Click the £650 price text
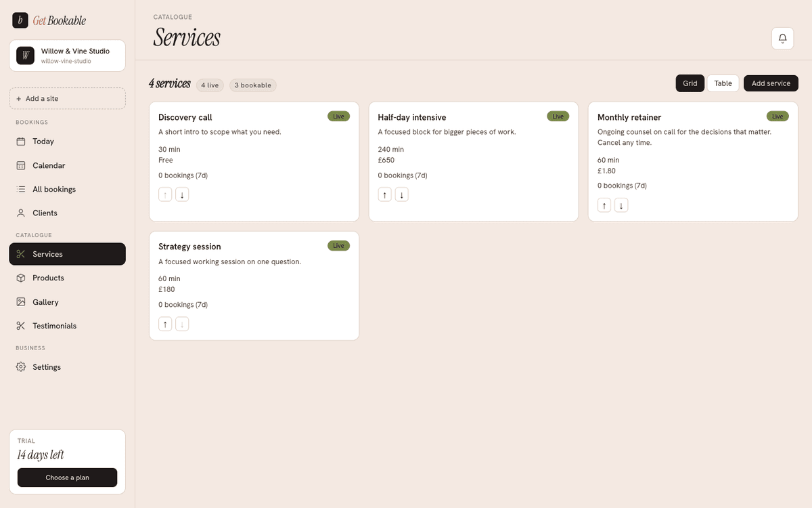This screenshot has width=812, height=508. click(386, 160)
